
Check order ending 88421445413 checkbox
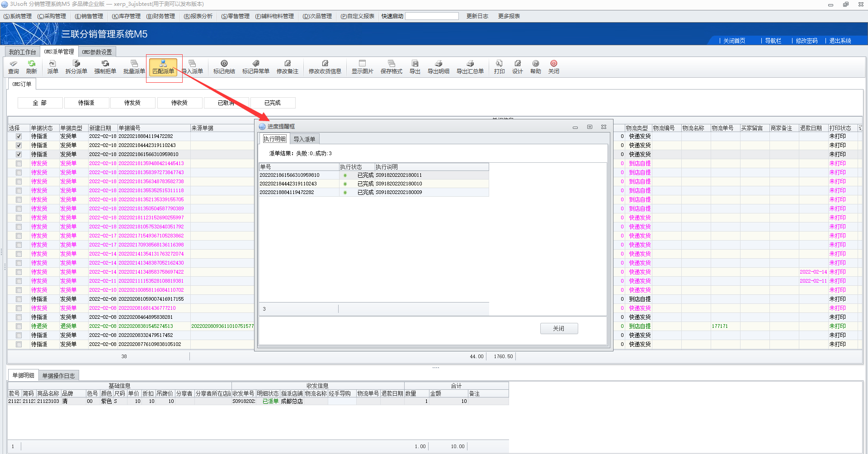[x=19, y=163]
